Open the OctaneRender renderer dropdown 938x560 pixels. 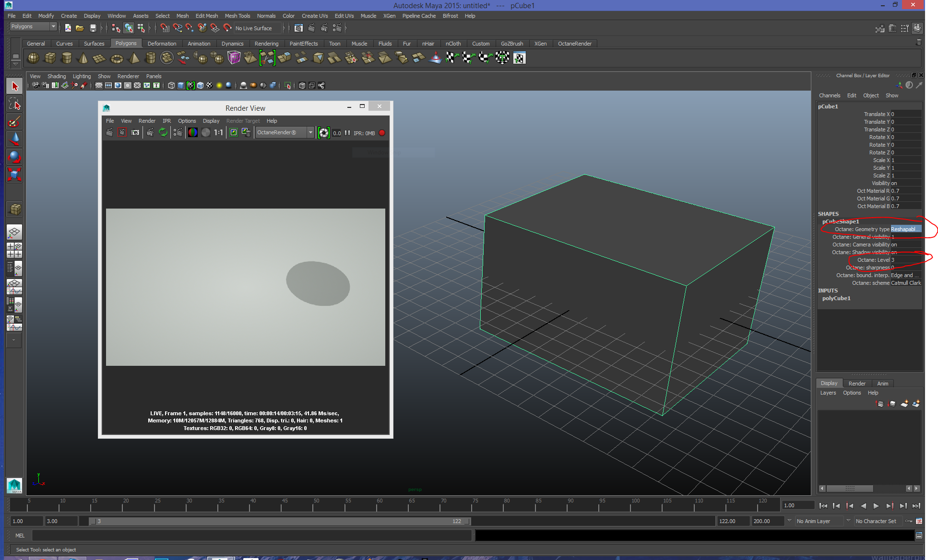[x=310, y=133]
